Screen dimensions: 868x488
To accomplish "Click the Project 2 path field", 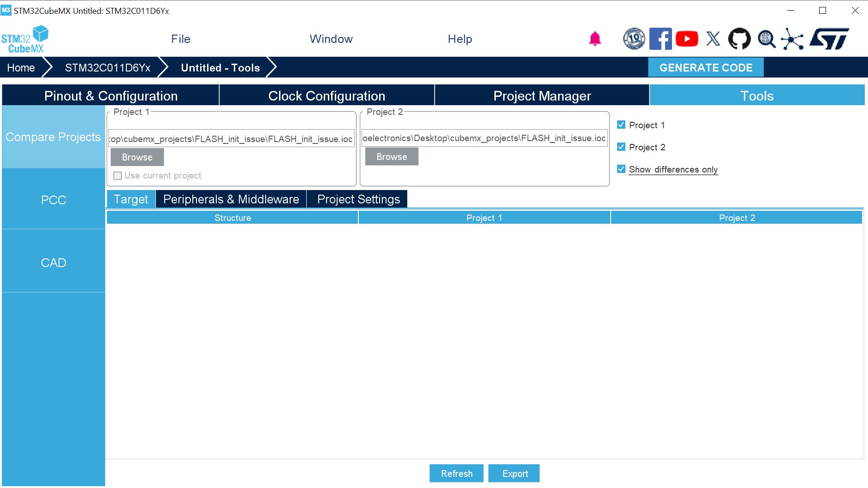I will click(x=484, y=138).
